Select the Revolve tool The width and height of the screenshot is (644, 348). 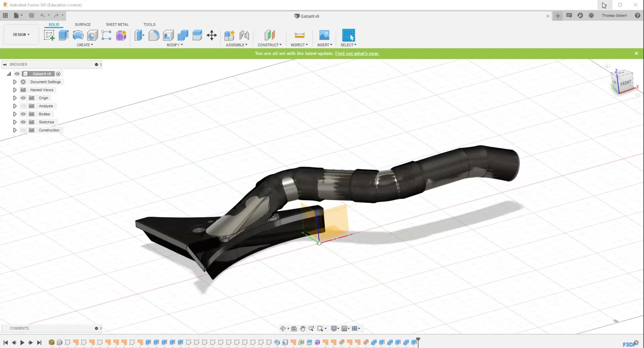pos(78,35)
